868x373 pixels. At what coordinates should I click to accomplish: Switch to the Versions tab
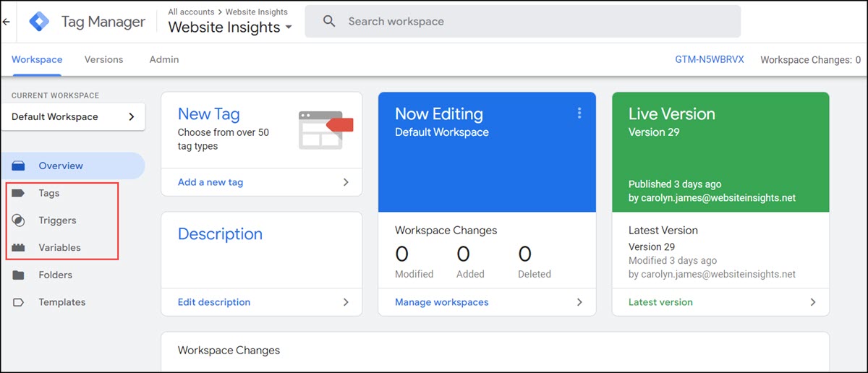(x=103, y=59)
